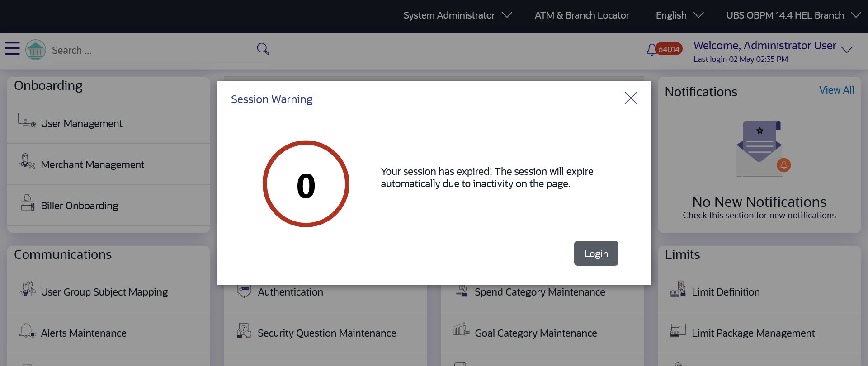
Task: Click View All notifications link
Action: tap(836, 90)
